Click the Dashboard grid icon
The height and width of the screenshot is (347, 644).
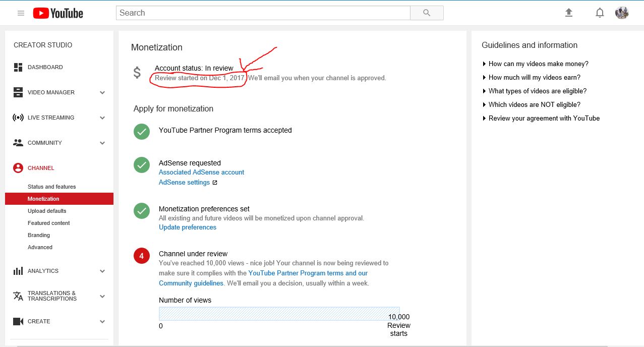click(x=18, y=67)
